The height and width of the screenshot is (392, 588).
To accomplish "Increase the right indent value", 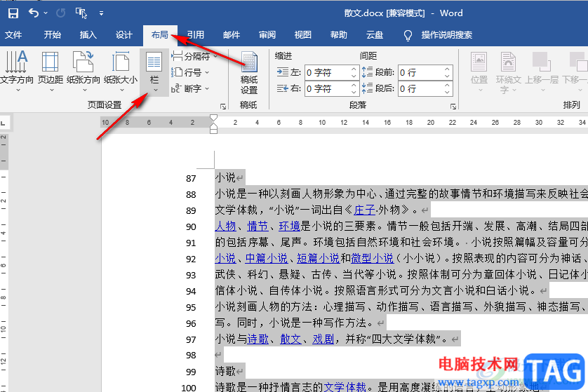I will pyautogui.click(x=354, y=86).
